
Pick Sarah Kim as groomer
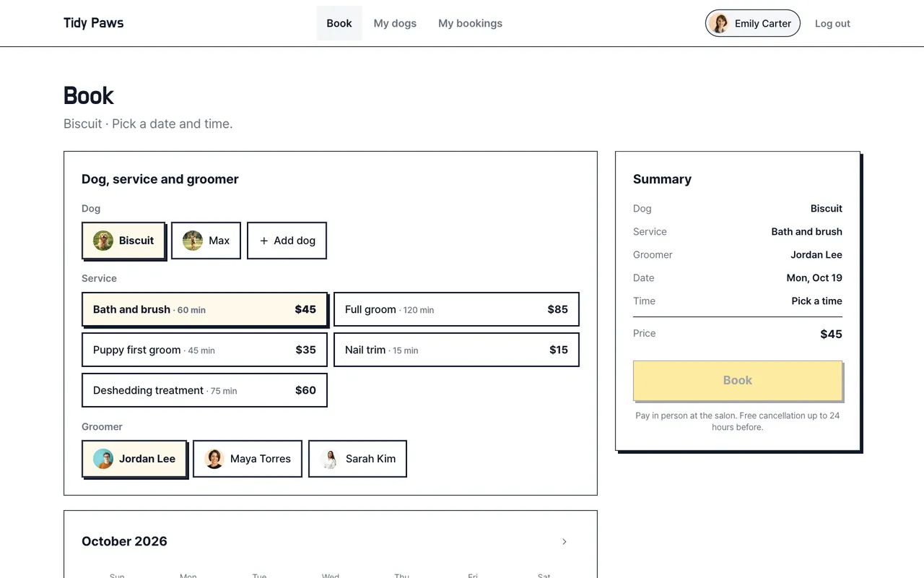click(358, 459)
